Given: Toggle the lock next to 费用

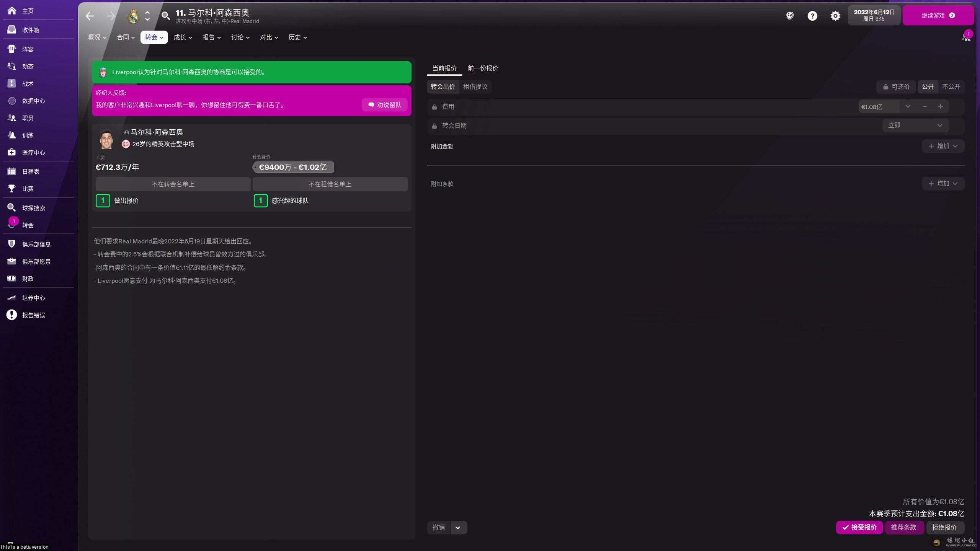Looking at the screenshot, I should click(x=434, y=107).
